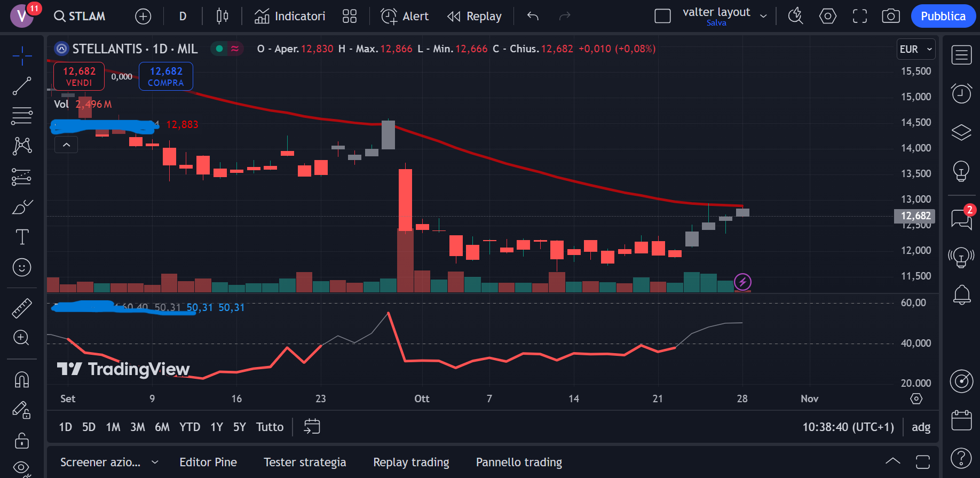Expand the valter layout dropdown
Viewport: 980px width, 478px height.
763,17
